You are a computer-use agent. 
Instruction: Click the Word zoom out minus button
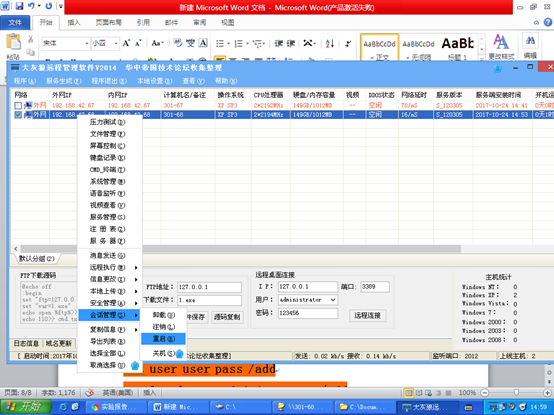click(485, 393)
